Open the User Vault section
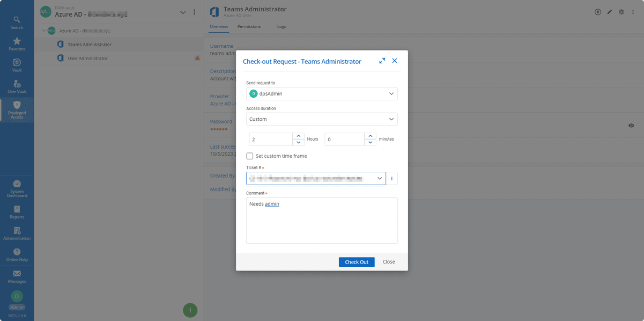The width and height of the screenshot is (644, 321). (17, 85)
